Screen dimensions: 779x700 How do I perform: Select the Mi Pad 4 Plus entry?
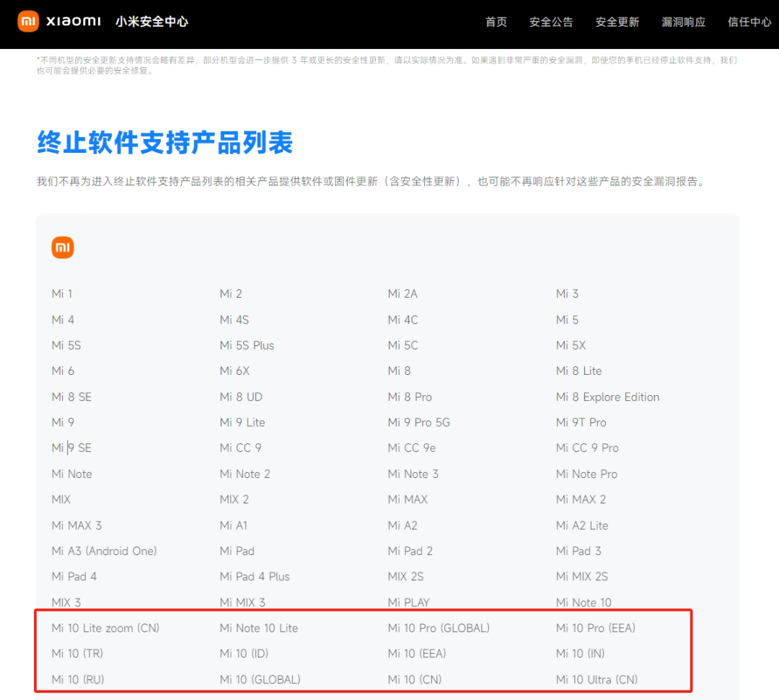(x=255, y=577)
